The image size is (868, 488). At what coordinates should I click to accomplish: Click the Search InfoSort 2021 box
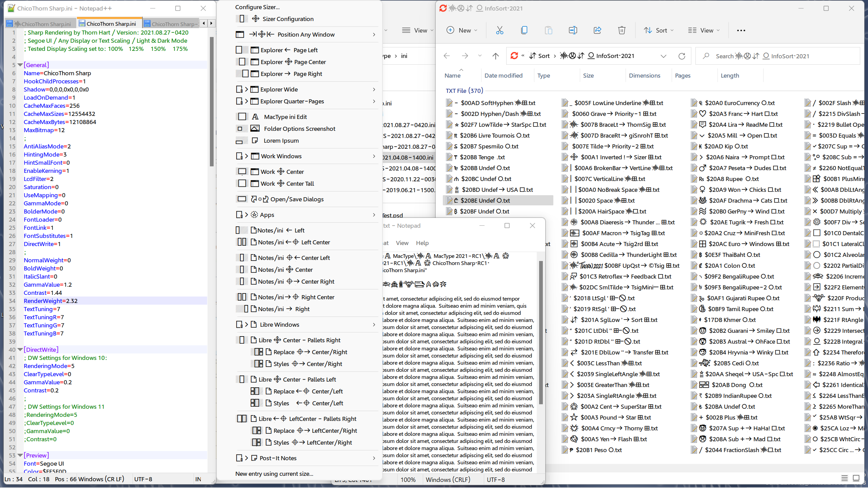[776, 56]
